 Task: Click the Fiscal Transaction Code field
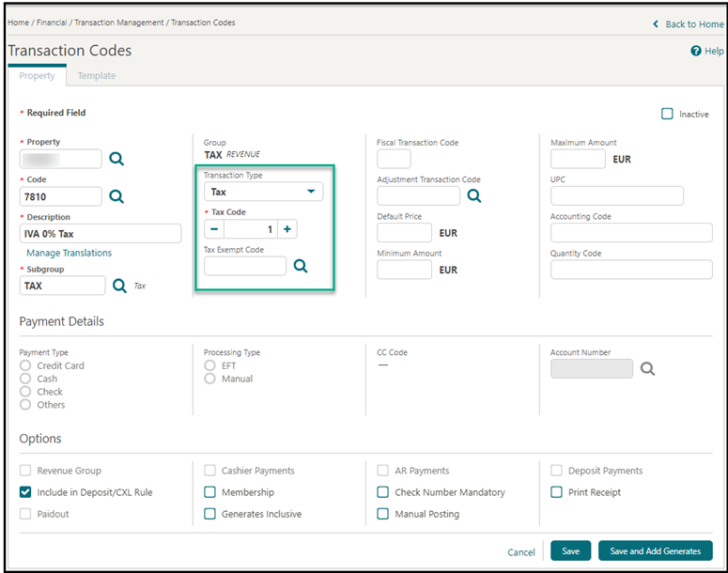(394, 159)
